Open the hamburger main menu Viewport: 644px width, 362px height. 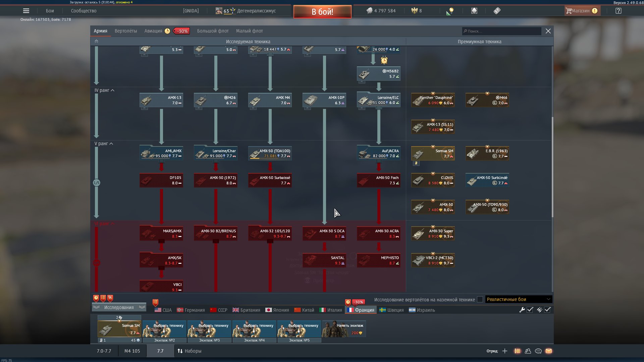(x=26, y=11)
